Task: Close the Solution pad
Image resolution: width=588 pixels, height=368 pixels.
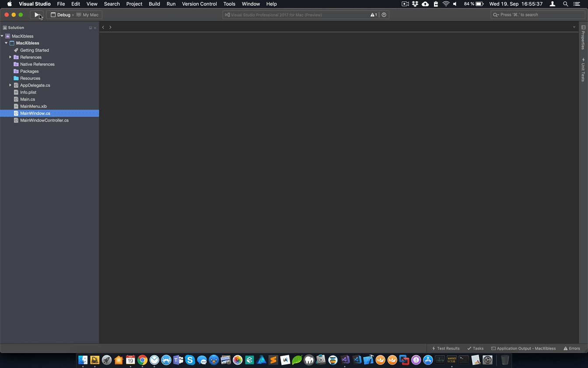Action: [95, 28]
